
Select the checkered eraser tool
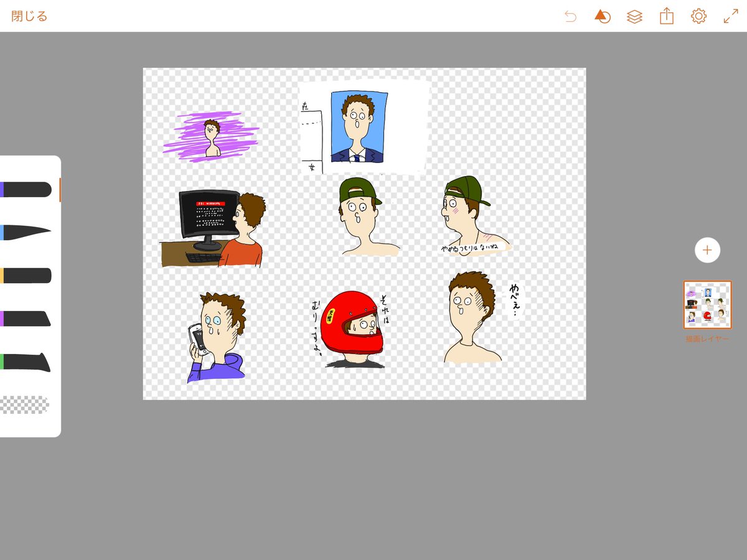25,405
